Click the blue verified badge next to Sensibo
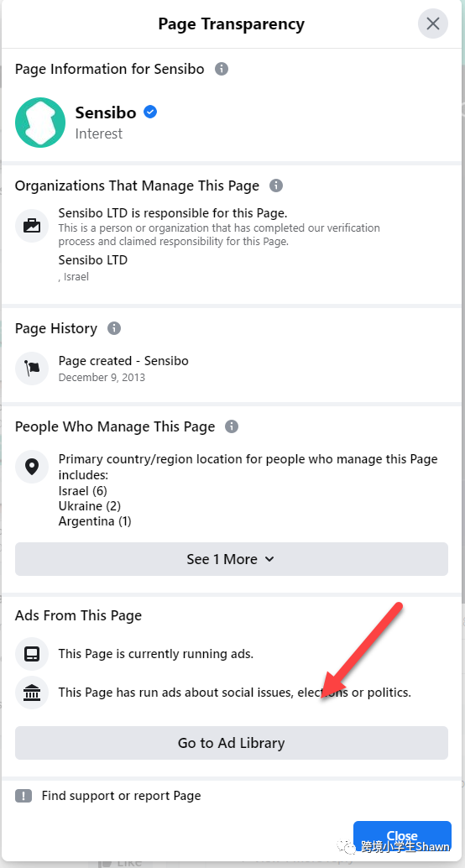The height and width of the screenshot is (868, 465). [x=150, y=112]
